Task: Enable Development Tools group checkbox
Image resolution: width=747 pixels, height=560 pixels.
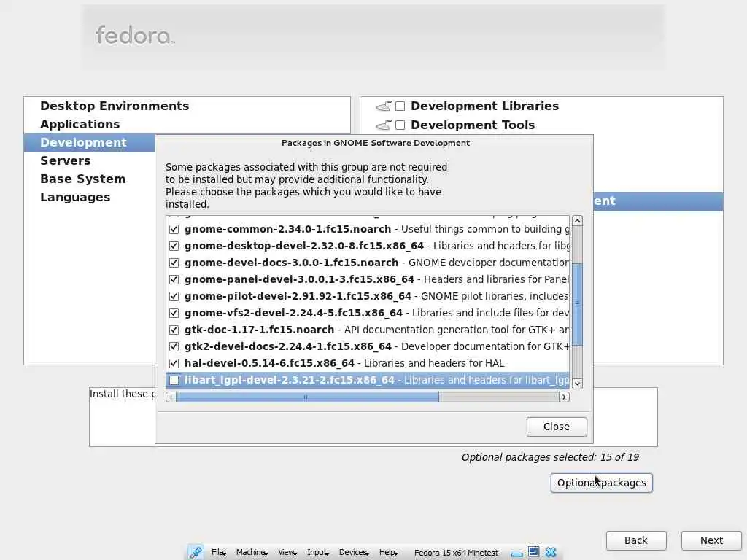Action: (x=400, y=125)
